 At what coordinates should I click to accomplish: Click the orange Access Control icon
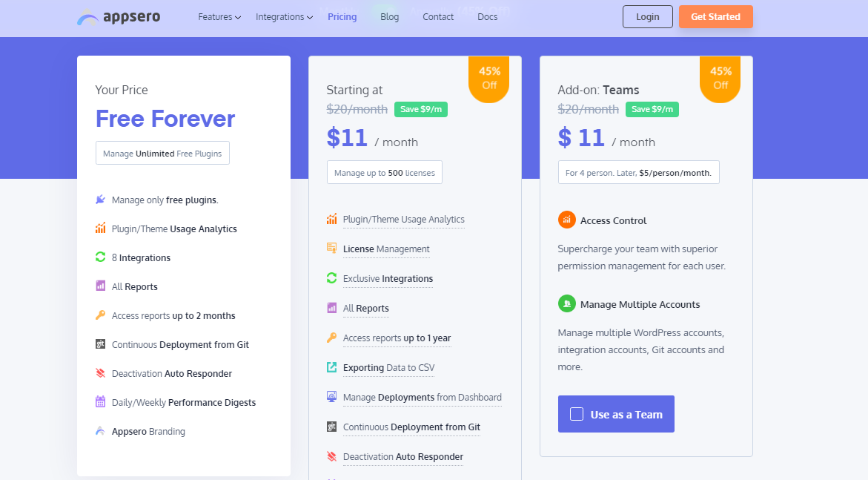tap(567, 220)
